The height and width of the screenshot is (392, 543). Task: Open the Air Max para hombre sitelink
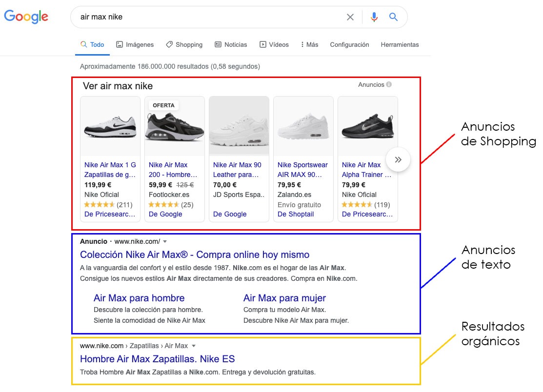click(x=139, y=298)
